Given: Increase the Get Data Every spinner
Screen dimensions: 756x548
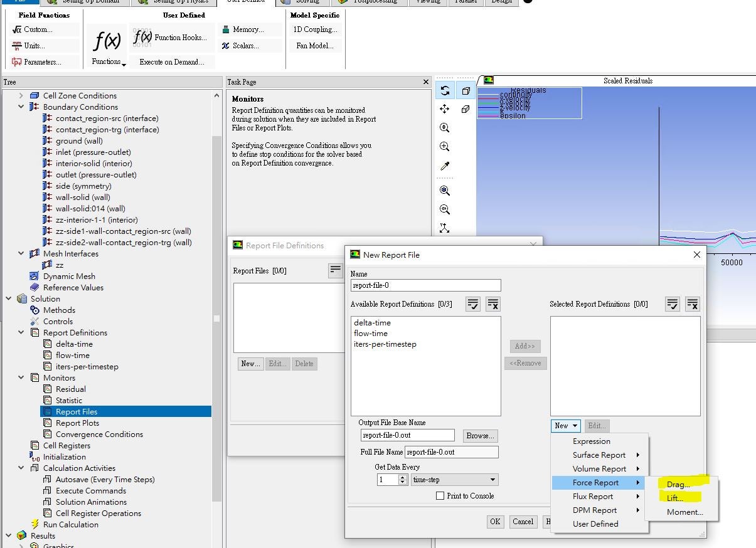Looking at the screenshot, I should coord(403,477).
